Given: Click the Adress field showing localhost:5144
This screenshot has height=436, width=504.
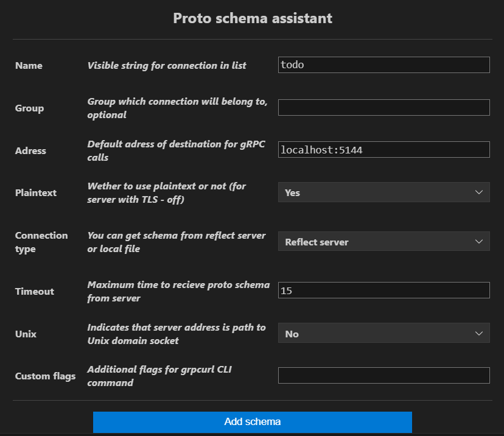Looking at the screenshot, I should pyautogui.click(x=383, y=150).
